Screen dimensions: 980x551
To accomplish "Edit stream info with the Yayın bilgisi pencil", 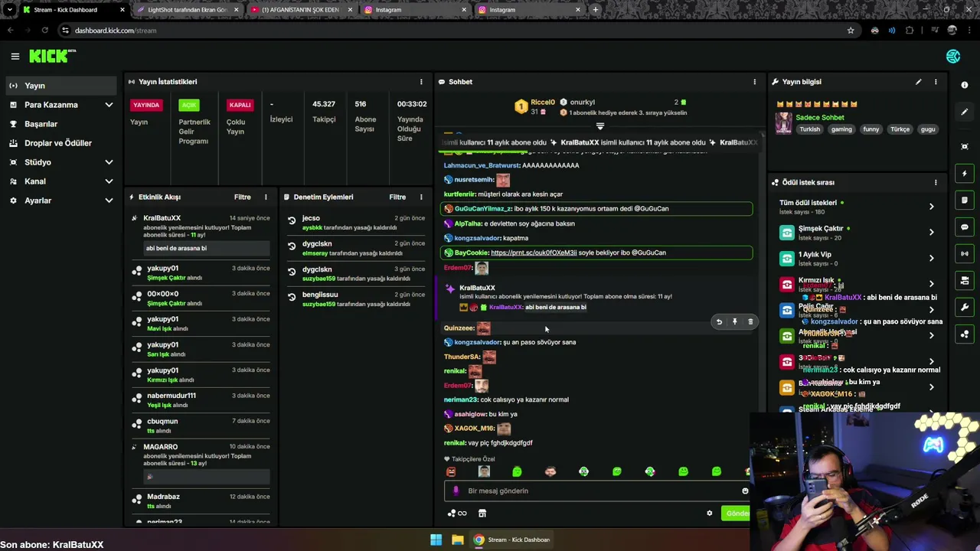I will tap(918, 82).
